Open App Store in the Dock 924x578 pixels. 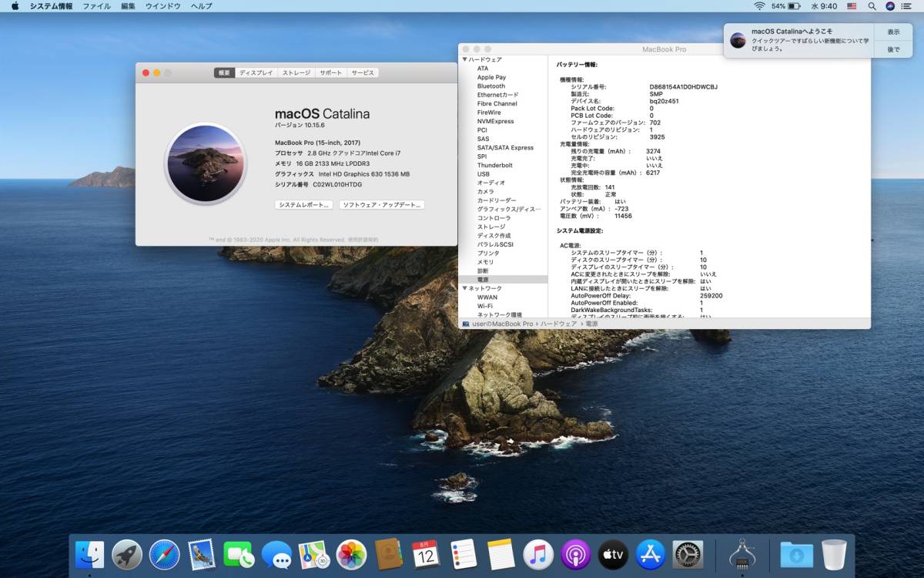click(x=651, y=554)
